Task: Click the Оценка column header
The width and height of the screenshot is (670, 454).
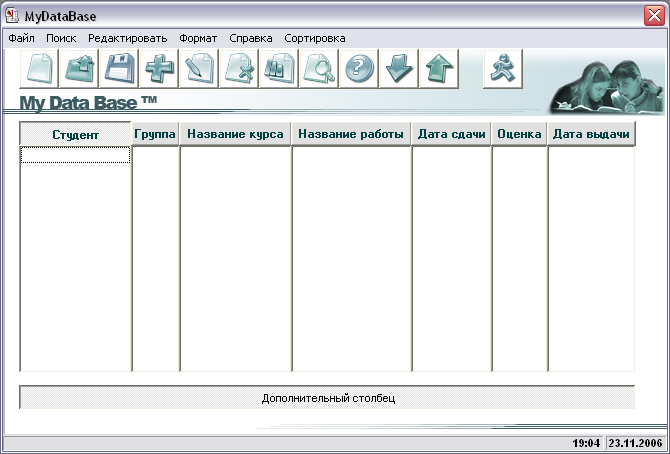Action: tap(519, 133)
